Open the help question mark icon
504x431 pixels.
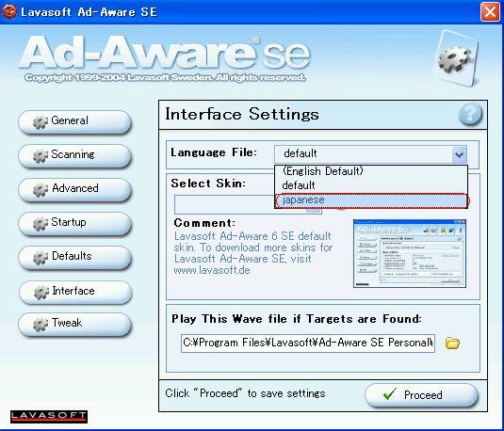click(x=470, y=114)
